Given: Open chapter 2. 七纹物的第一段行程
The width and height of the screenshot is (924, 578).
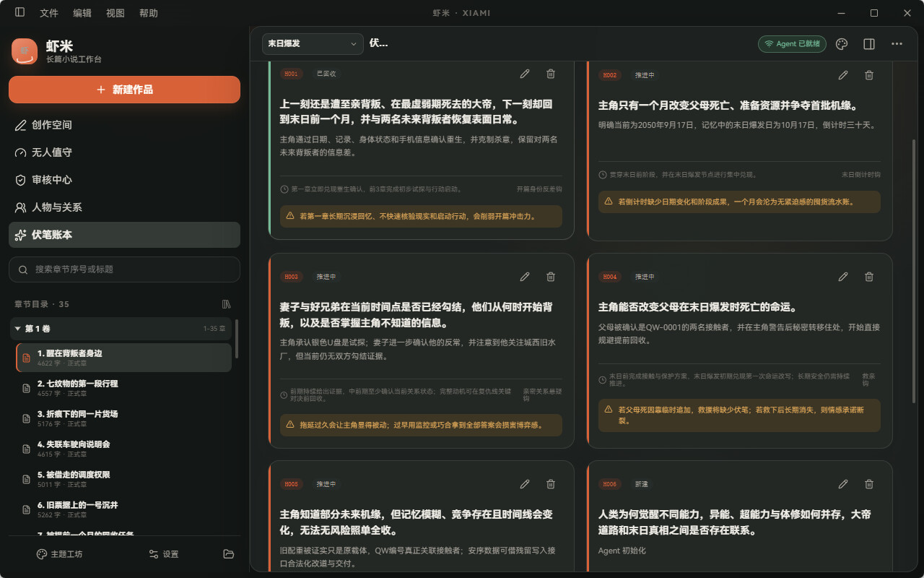Looking at the screenshot, I should pyautogui.click(x=123, y=388).
